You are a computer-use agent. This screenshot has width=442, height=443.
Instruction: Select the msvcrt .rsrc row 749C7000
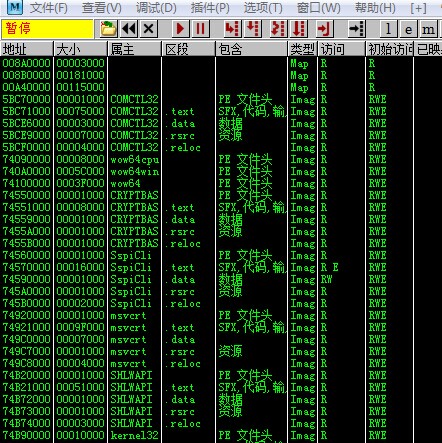click(x=221, y=351)
